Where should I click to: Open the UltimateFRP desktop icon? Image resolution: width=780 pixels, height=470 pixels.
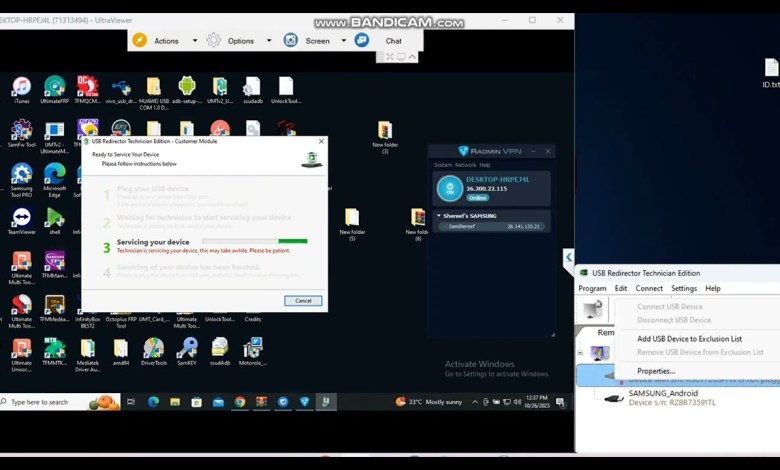[54, 90]
